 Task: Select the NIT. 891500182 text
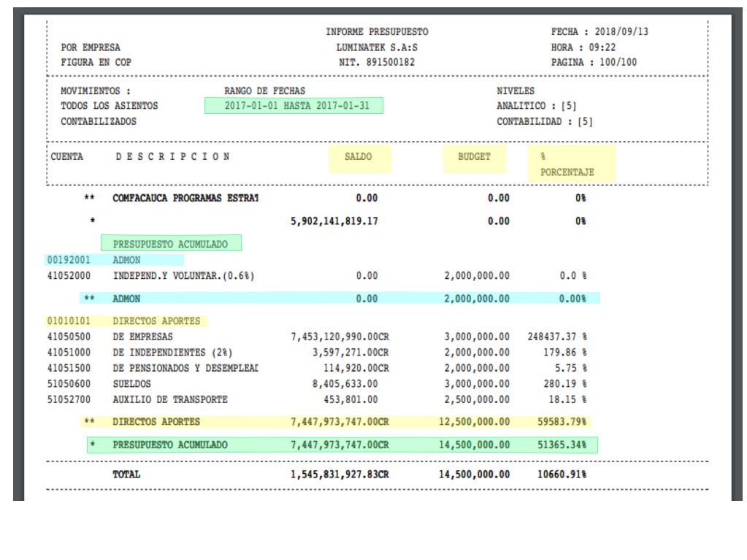point(377,63)
